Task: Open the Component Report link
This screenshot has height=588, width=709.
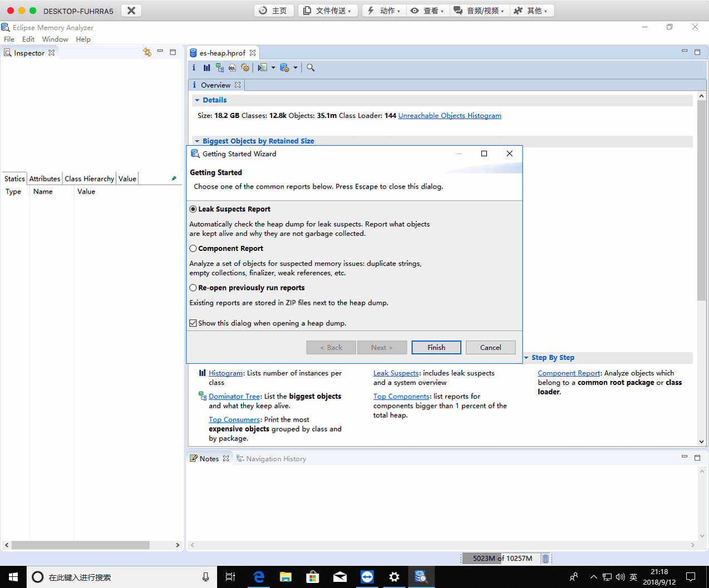Action: click(569, 373)
